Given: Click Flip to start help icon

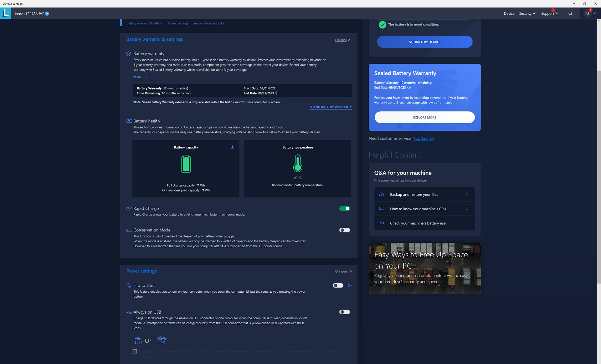Looking at the screenshot, I should coord(350,286).
